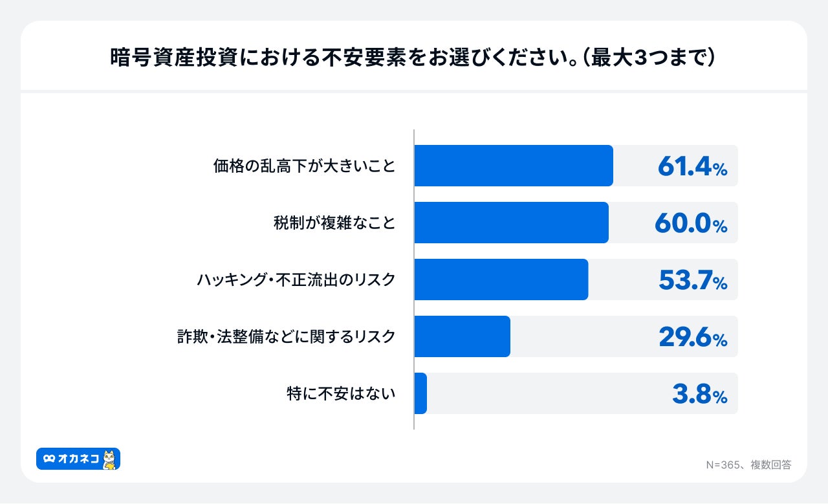Select the ハッキング・不正流出のリスク label
This screenshot has width=828, height=504.
(296, 280)
